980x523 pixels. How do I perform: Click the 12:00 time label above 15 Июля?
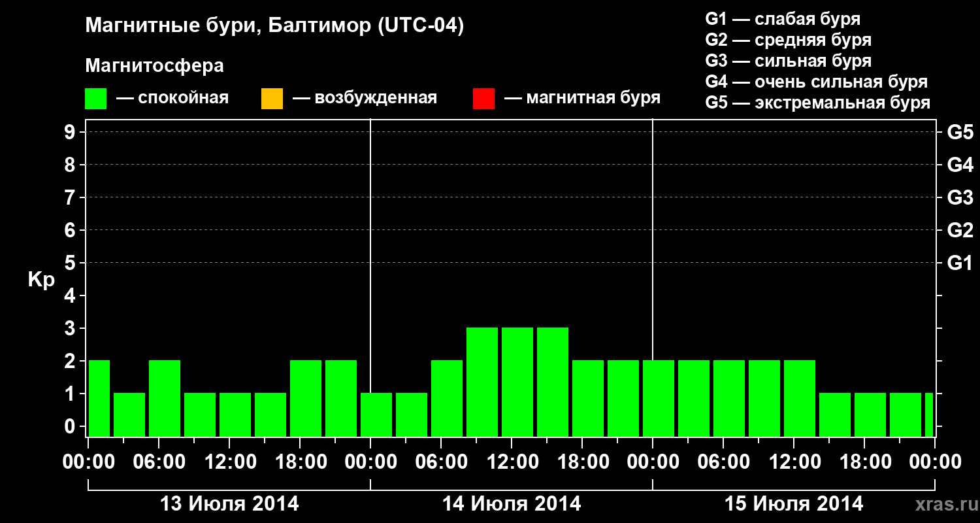pyautogui.click(x=794, y=462)
